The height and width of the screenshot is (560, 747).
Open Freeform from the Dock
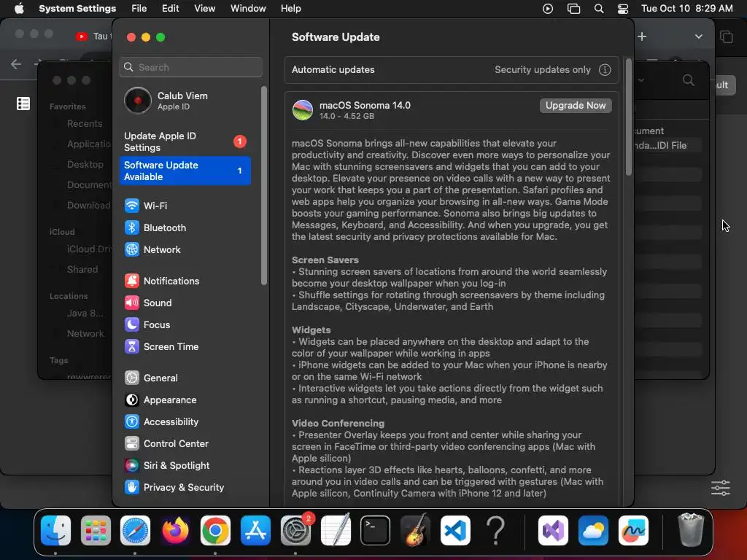633,530
